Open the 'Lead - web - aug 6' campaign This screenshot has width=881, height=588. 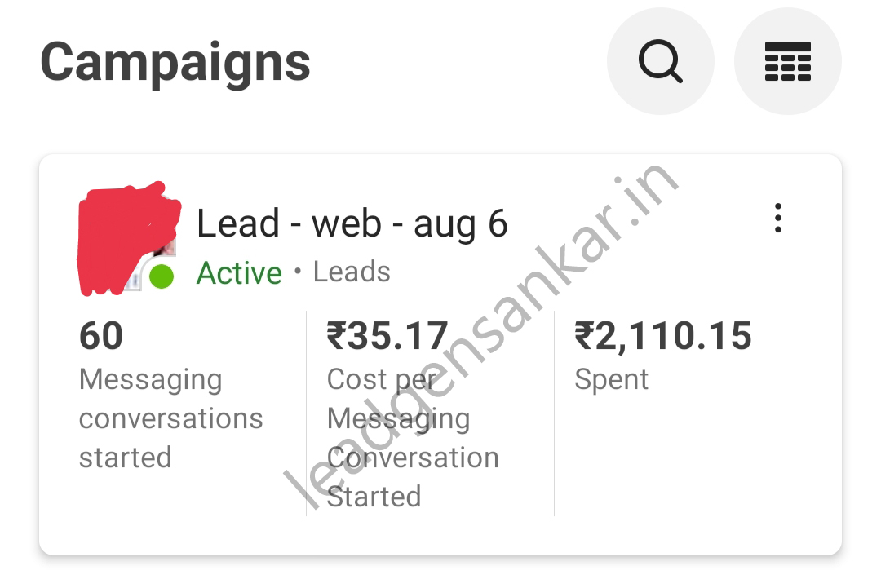click(352, 223)
